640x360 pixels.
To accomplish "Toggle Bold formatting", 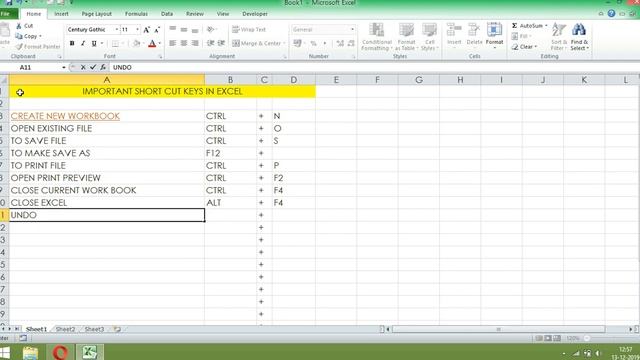I will tap(72, 43).
